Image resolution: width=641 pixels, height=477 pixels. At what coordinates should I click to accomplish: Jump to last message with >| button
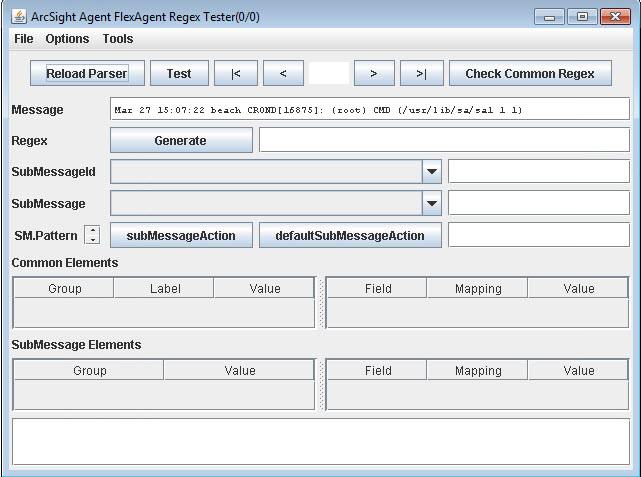[421, 74]
